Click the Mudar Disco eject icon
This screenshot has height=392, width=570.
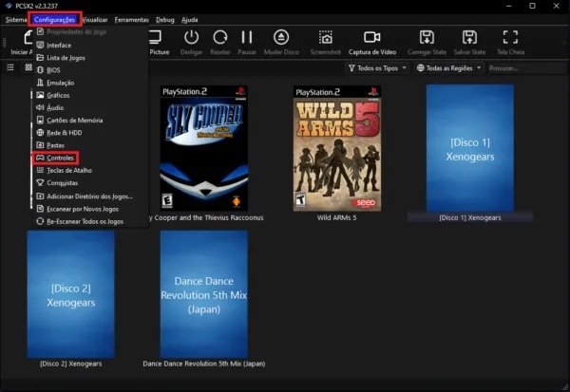point(281,37)
